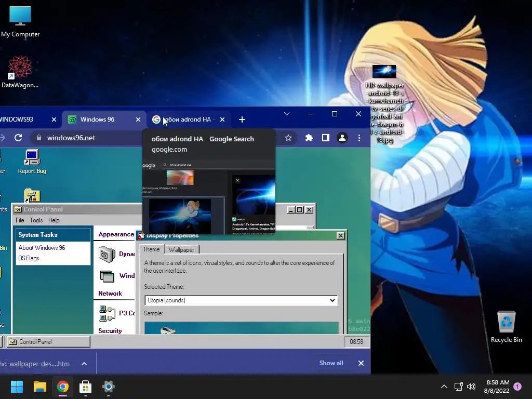
Task: Open Chrome tab search chevron
Action: 287,114
